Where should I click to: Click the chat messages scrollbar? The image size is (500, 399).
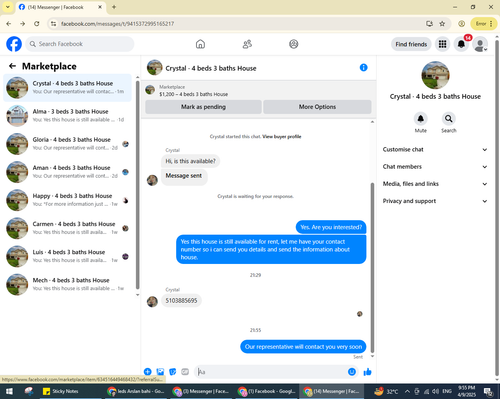pos(372,267)
